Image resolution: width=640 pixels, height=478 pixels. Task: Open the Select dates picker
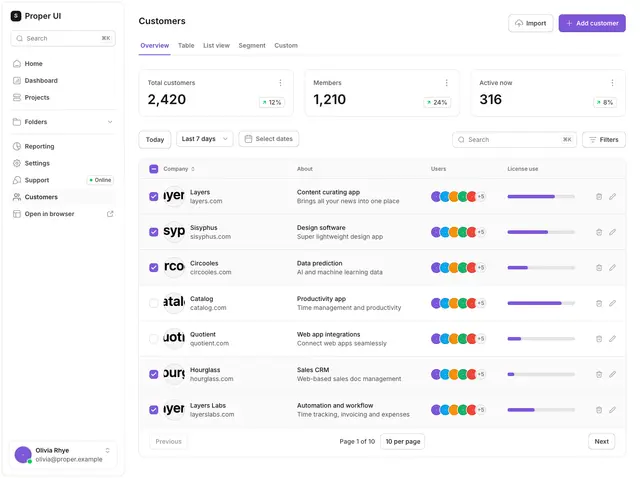coord(269,139)
